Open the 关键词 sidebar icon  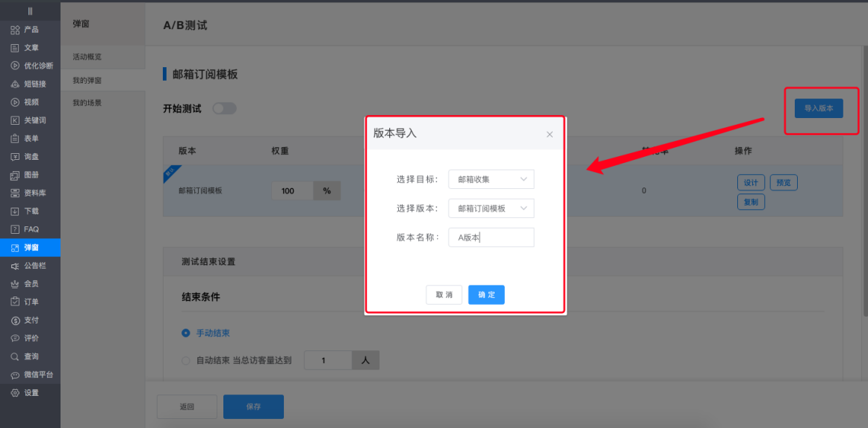[x=16, y=121]
